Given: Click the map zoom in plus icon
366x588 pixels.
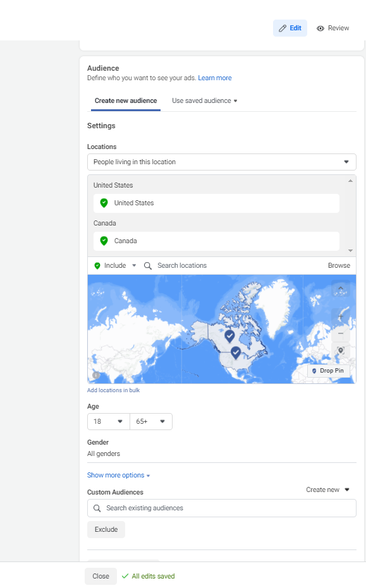Looking at the screenshot, I should tap(341, 316).
